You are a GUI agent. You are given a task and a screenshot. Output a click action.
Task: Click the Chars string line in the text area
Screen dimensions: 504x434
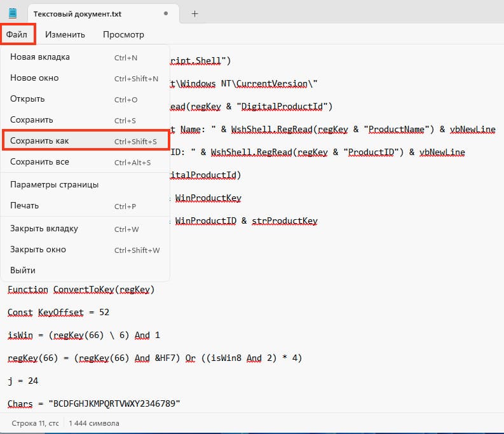[x=94, y=403]
